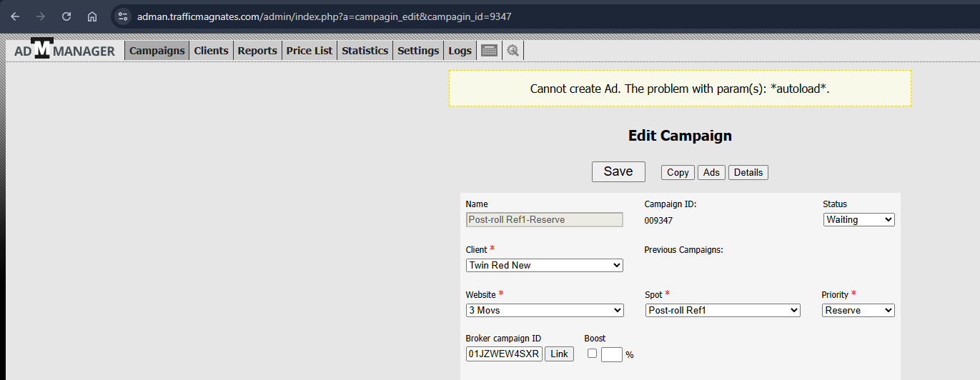Open the Clients menu tab

click(x=211, y=50)
